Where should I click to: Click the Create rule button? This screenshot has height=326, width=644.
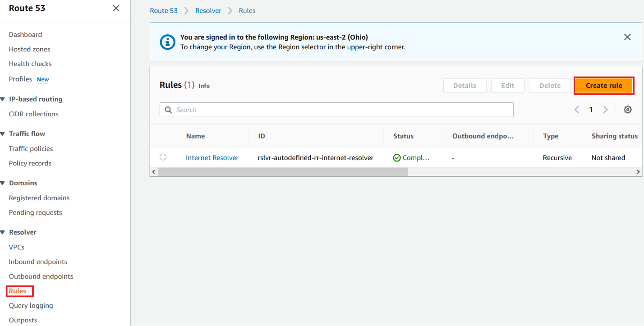(x=604, y=86)
